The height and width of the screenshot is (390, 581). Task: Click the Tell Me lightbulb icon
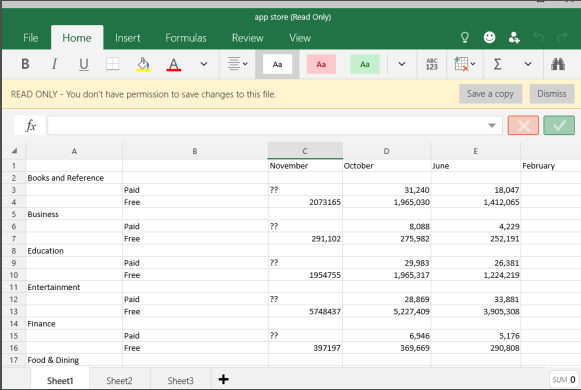[465, 37]
